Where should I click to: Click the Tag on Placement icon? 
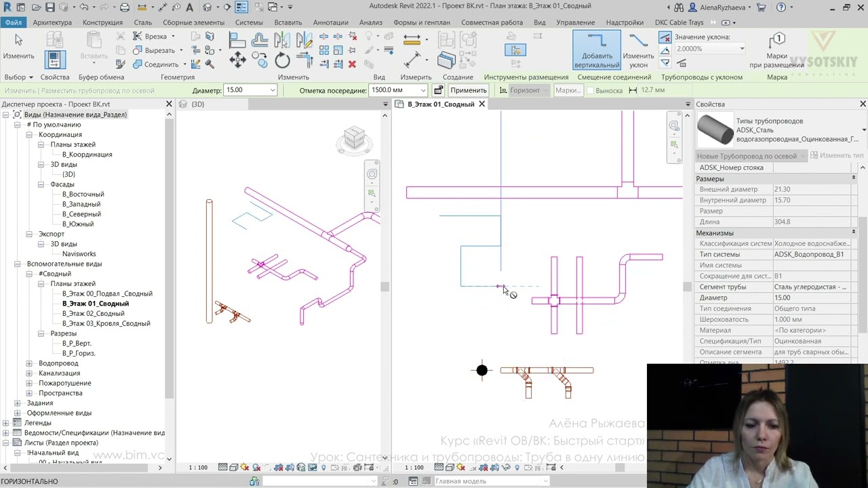(777, 50)
